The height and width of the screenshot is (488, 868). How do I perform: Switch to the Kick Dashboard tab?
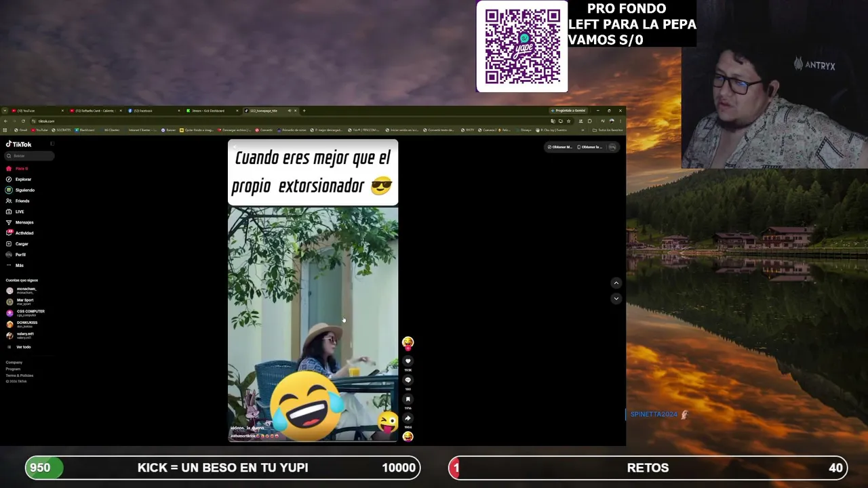click(212, 110)
